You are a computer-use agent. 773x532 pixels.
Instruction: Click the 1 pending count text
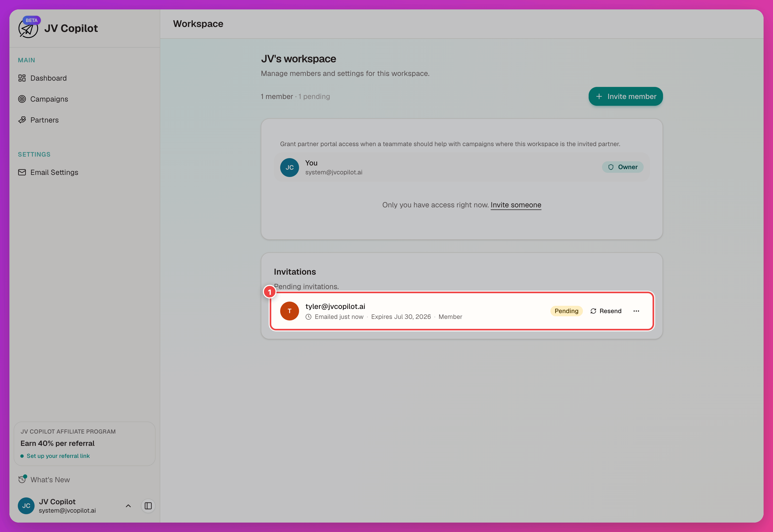314,97
